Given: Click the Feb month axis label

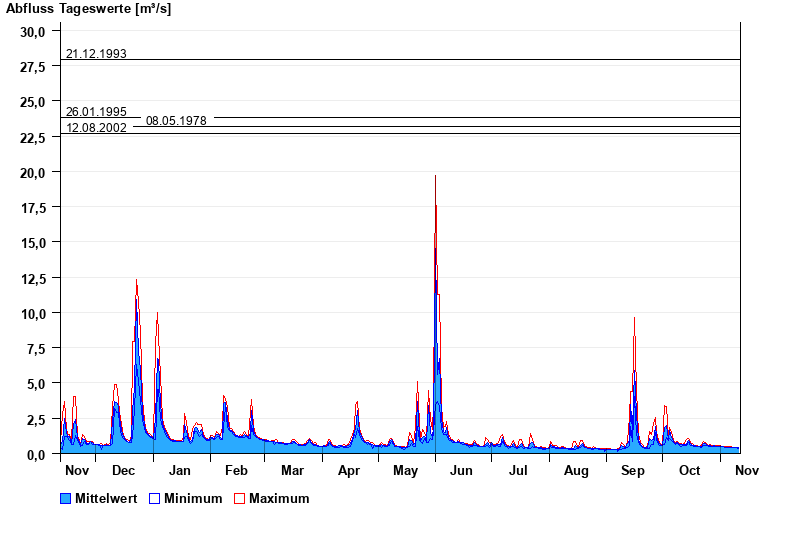Looking at the screenshot, I should (x=236, y=470).
